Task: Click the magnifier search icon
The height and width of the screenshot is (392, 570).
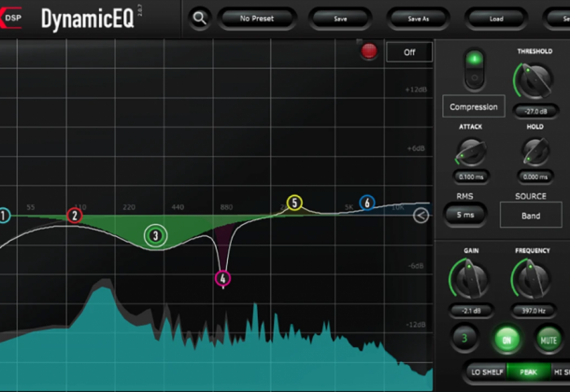Action: tap(200, 18)
